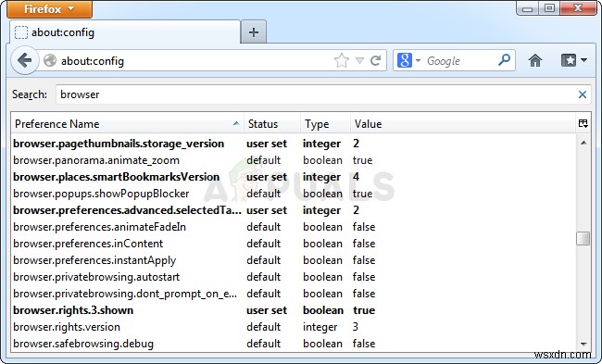The width and height of the screenshot is (602, 364).
Task: Select browser.panorama.animate_zoom preference
Action: [294, 160]
